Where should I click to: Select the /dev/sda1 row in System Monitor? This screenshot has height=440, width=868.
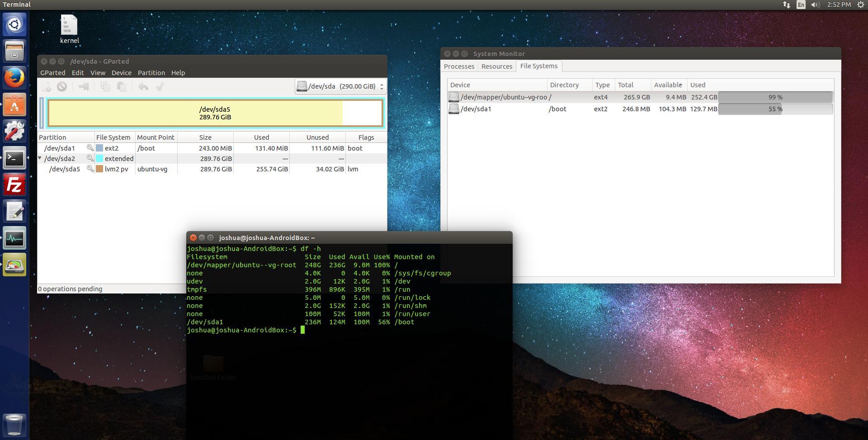tap(640, 109)
